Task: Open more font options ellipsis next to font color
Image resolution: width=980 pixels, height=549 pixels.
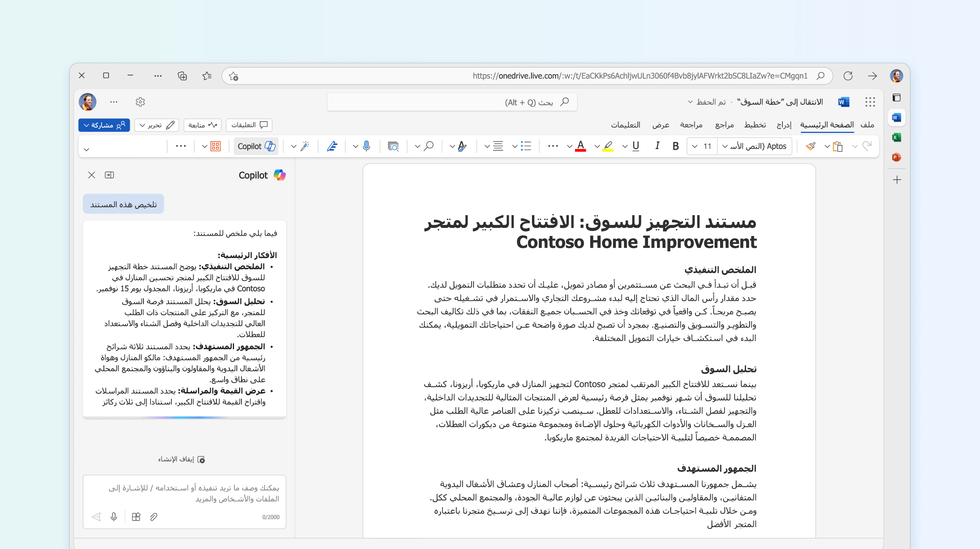Action: (x=553, y=146)
